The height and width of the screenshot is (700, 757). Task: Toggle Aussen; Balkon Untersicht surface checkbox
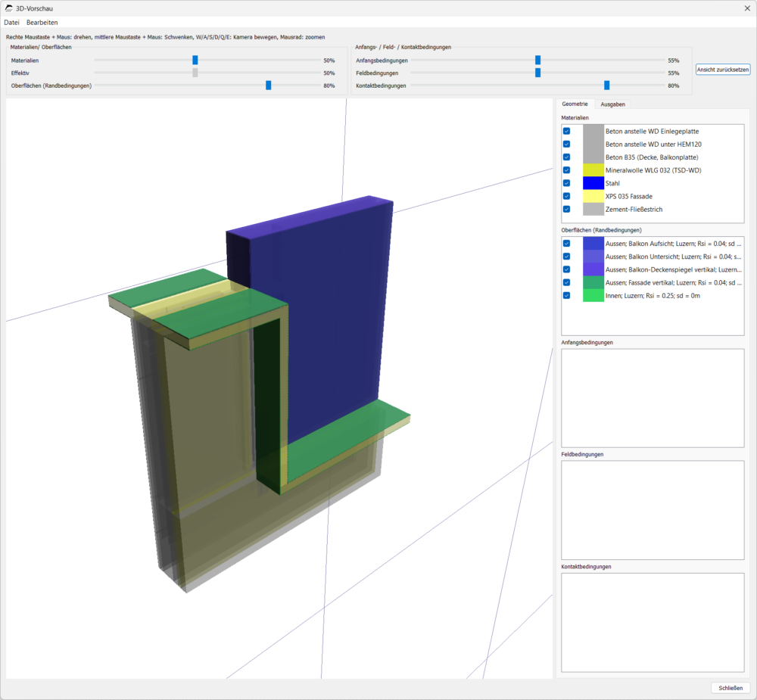click(567, 257)
